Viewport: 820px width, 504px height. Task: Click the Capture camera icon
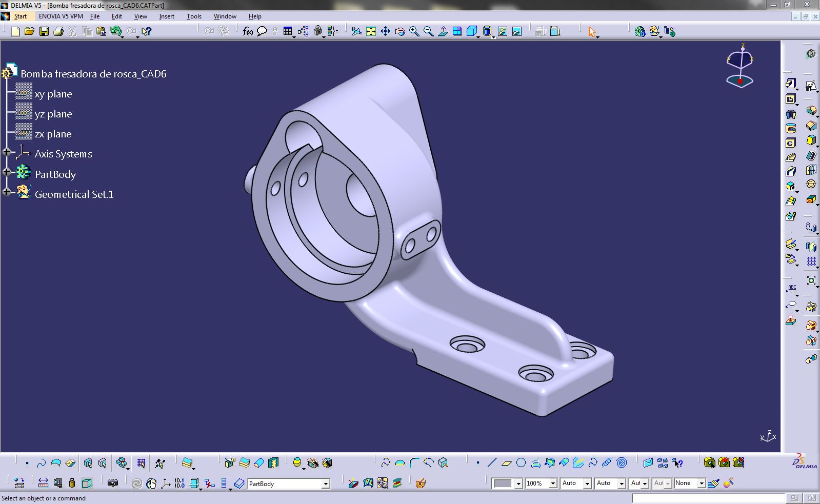point(113,483)
